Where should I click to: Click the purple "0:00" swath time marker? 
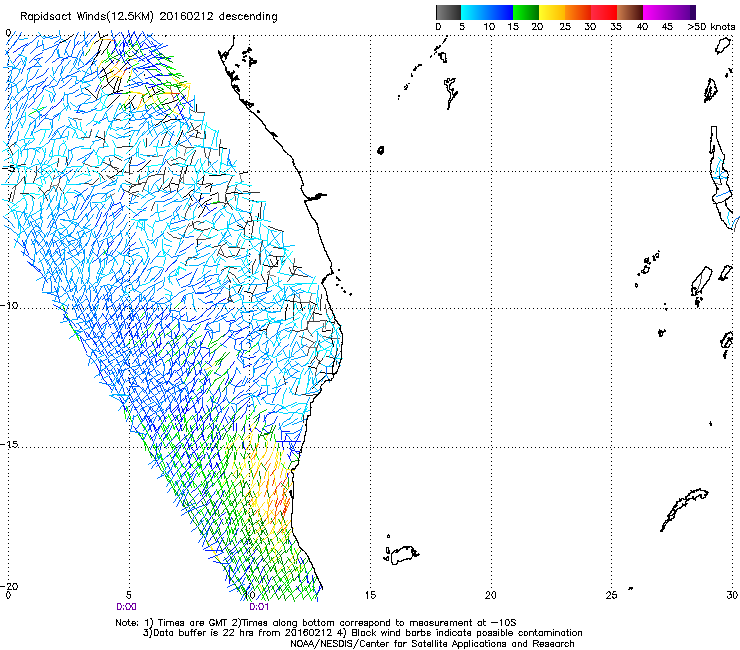coord(126,607)
